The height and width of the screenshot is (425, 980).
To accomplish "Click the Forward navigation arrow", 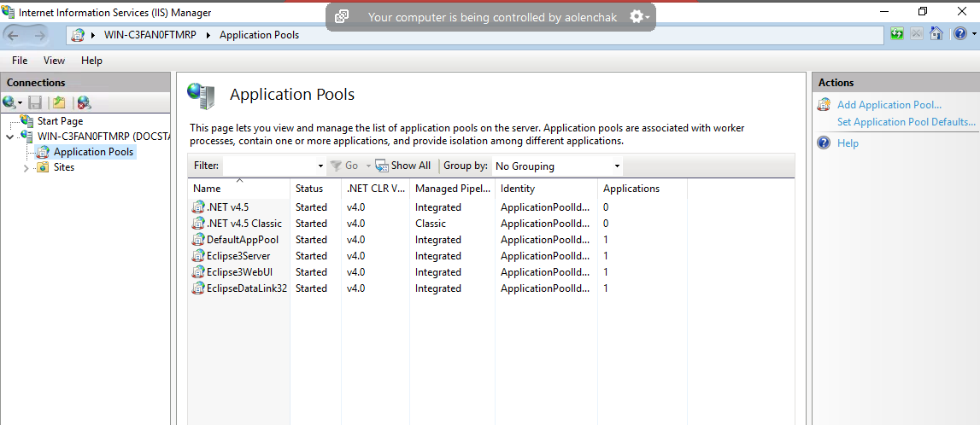I will [x=39, y=36].
